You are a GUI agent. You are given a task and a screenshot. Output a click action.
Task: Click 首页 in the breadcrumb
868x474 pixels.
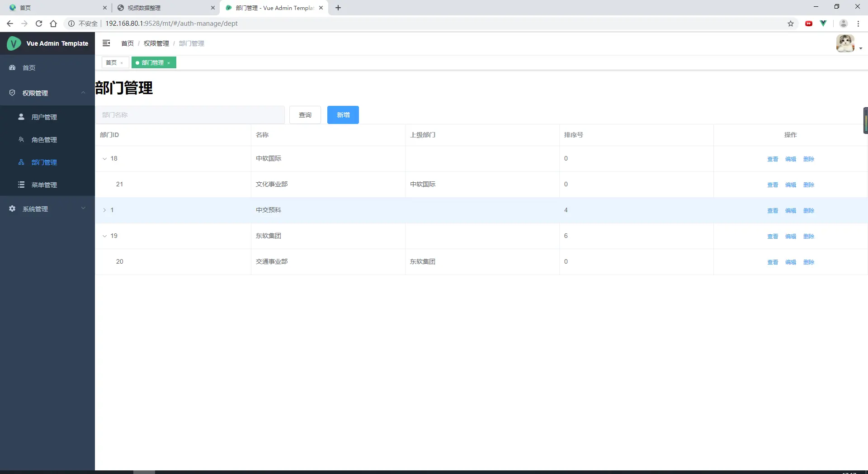point(127,43)
